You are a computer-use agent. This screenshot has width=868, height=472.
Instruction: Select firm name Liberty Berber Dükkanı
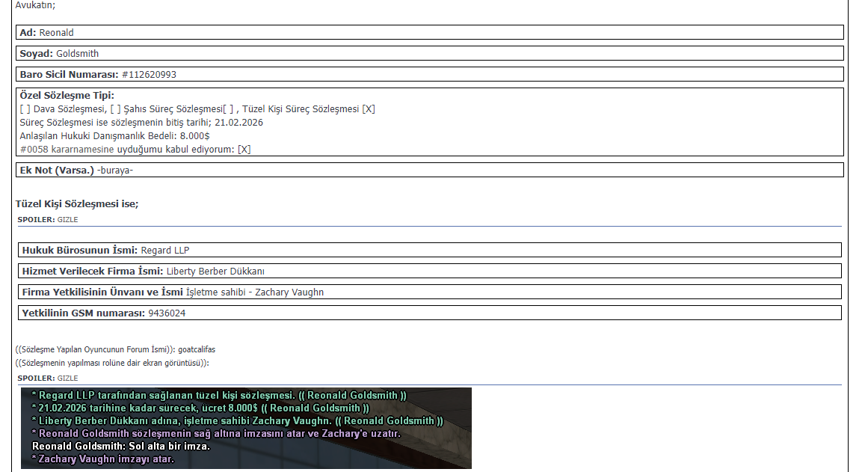[215, 272]
